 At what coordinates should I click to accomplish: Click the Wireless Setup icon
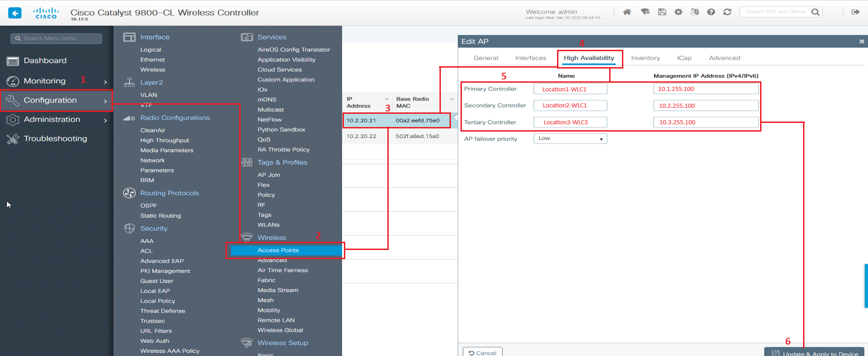click(x=247, y=343)
